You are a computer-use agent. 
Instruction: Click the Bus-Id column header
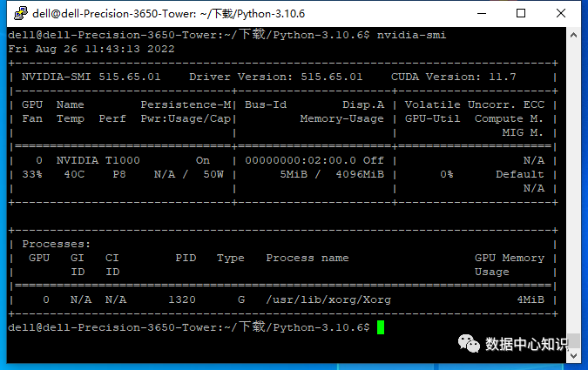pyautogui.click(x=266, y=104)
